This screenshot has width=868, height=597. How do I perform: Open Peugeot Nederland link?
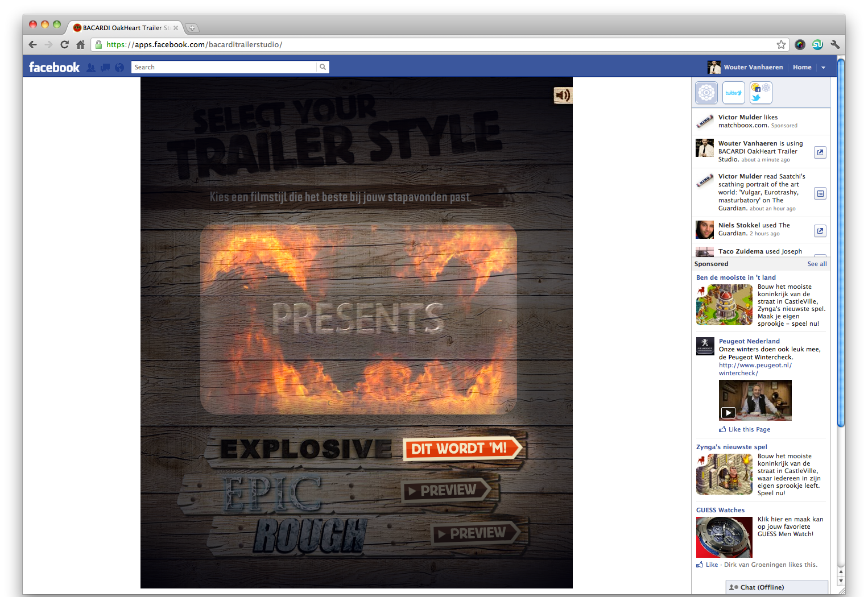(x=749, y=341)
